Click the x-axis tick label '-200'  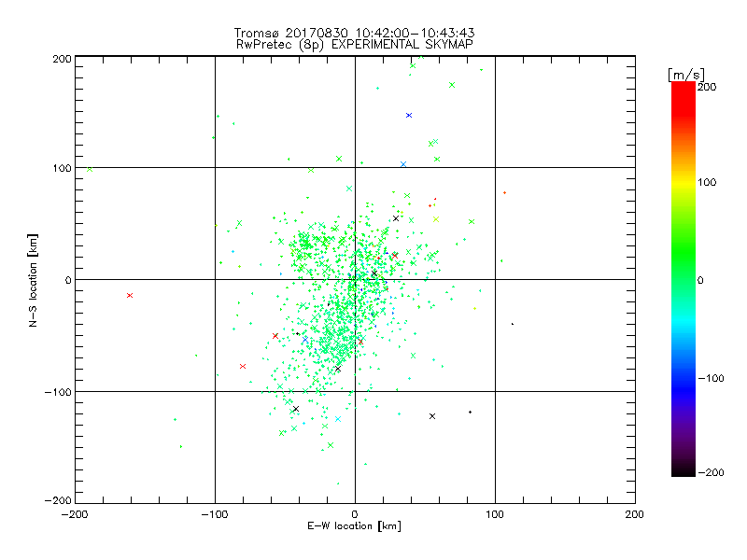click(75, 514)
